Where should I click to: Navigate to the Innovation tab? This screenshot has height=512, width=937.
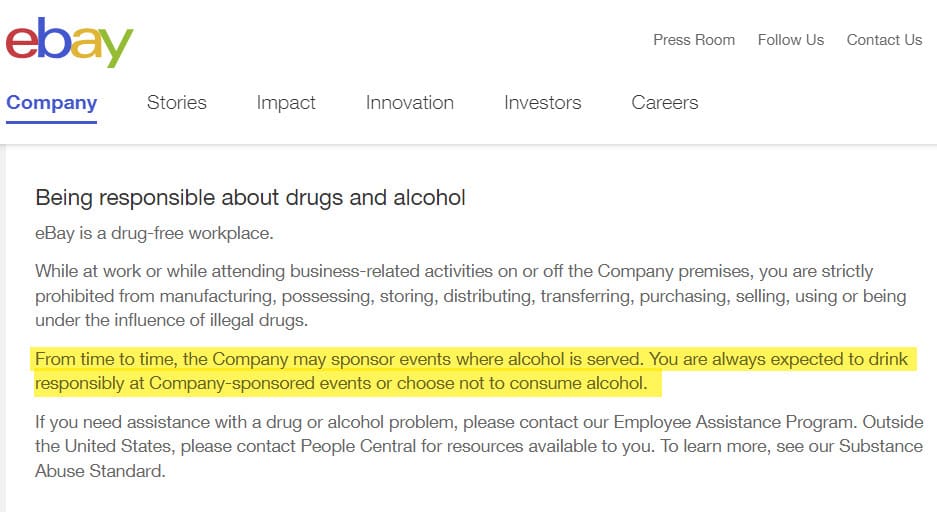coord(409,102)
